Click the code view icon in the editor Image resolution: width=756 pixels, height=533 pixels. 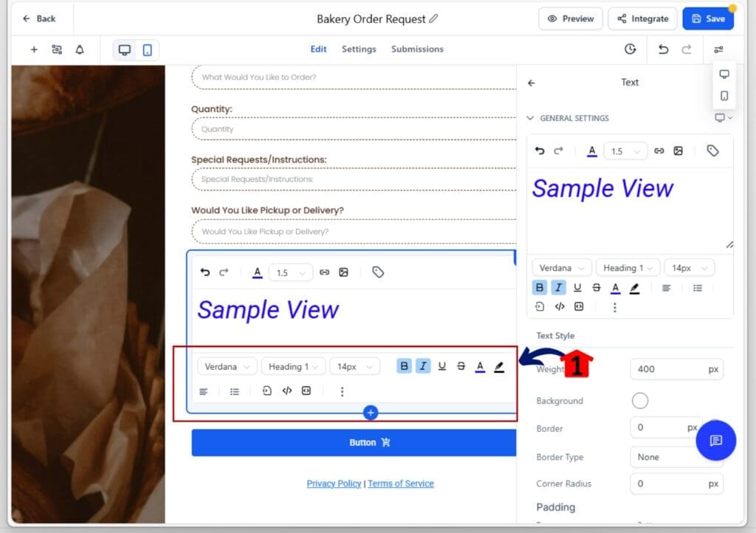click(x=287, y=391)
